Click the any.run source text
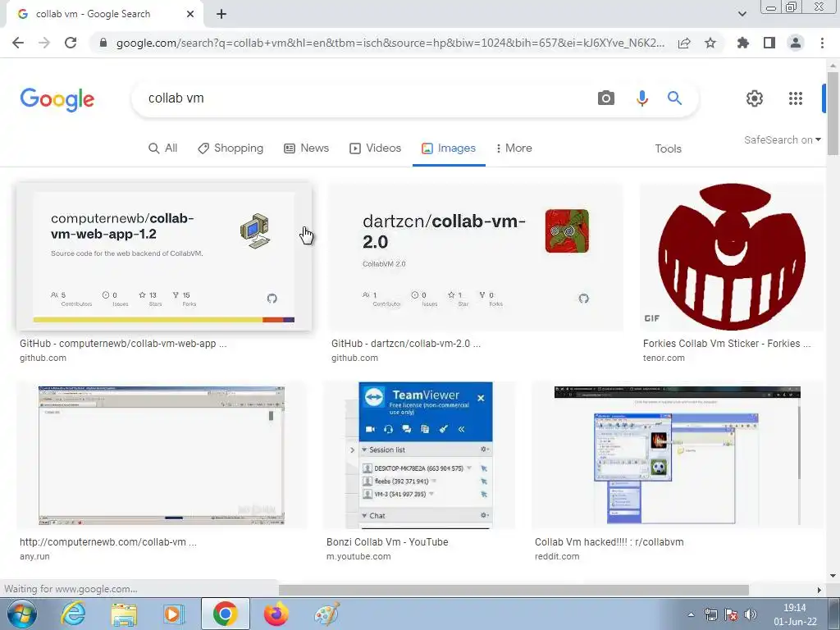This screenshot has height=630, width=840. pos(34,556)
